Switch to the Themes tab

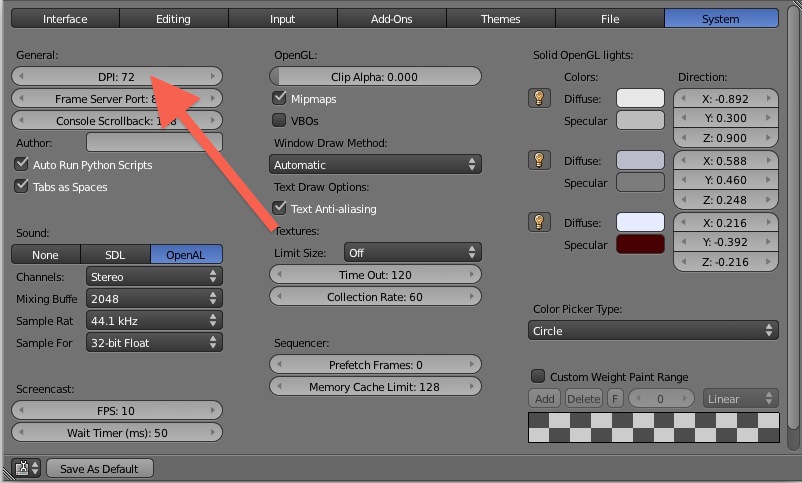coord(500,19)
